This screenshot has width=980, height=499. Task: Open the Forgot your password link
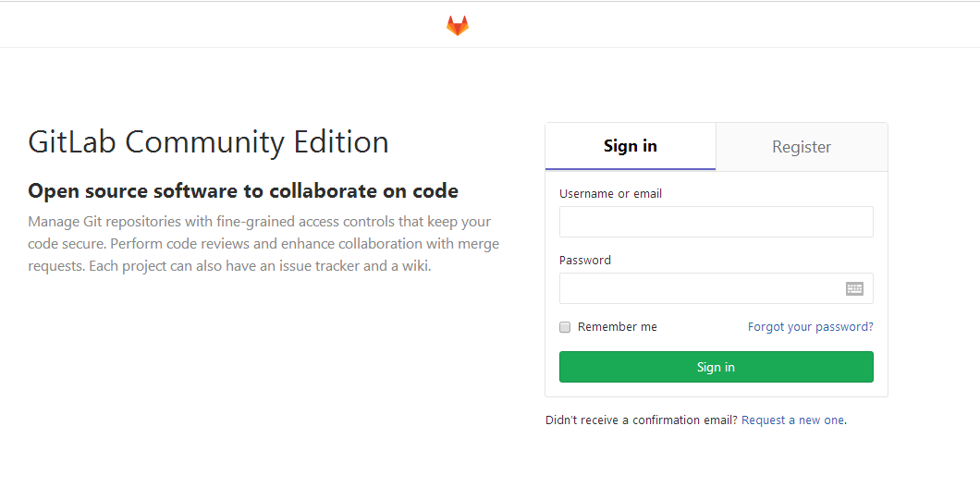pyautogui.click(x=810, y=327)
